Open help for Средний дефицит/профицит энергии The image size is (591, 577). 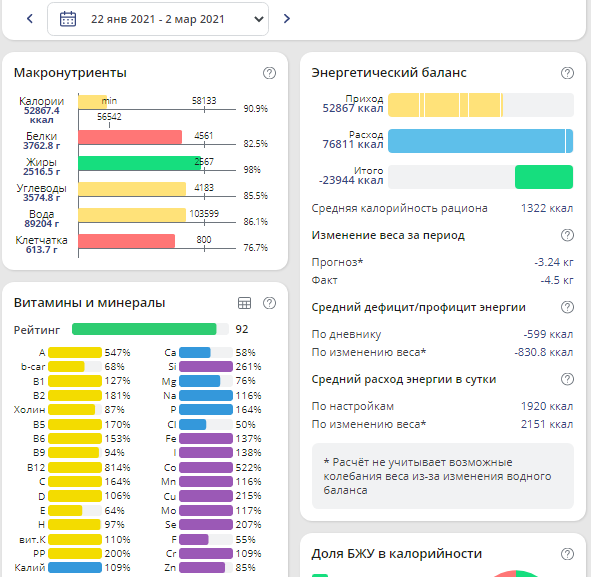pyautogui.click(x=567, y=307)
